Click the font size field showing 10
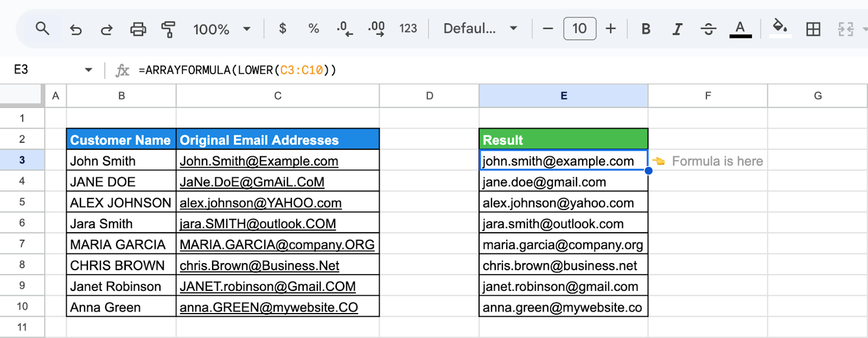The image size is (868, 338). point(579,28)
